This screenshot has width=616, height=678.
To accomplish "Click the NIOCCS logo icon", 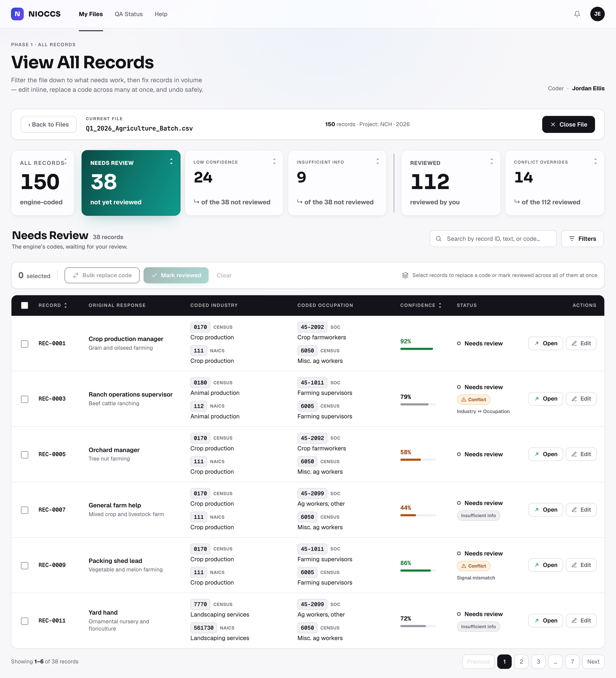I will [x=17, y=14].
